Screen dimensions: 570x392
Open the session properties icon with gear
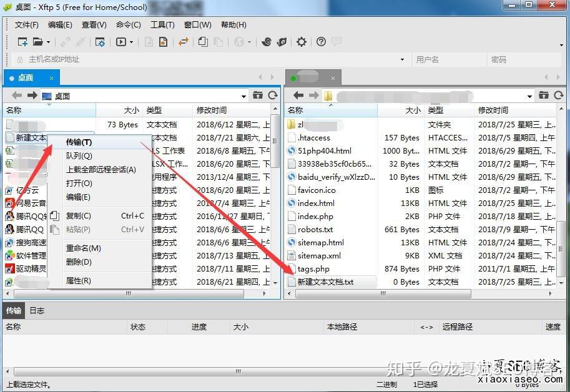point(100,42)
